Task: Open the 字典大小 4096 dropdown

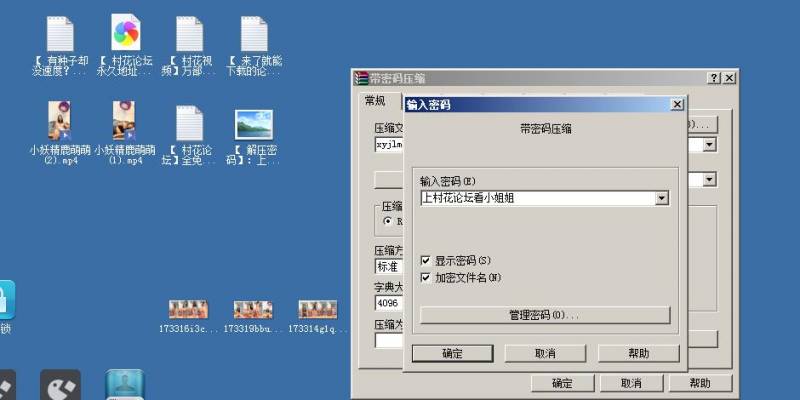Action: pyautogui.click(x=388, y=302)
